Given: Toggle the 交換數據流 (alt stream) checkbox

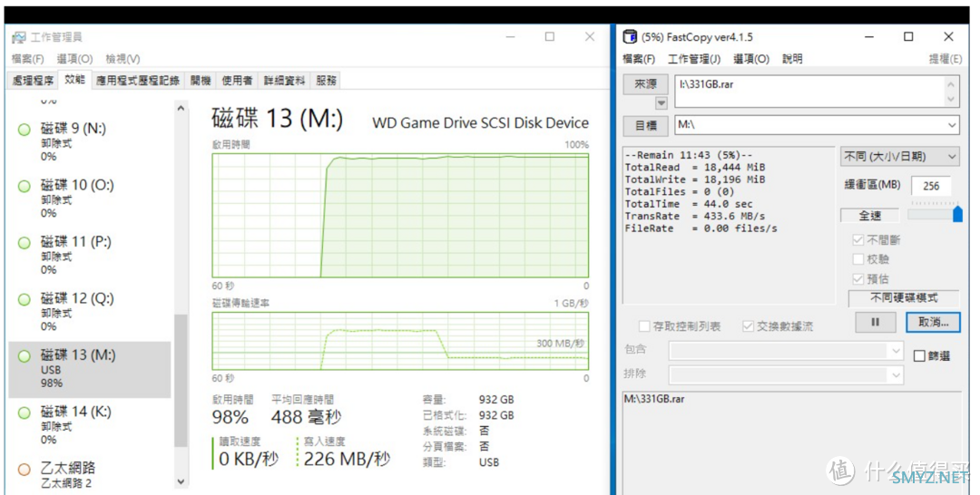Looking at the screenshot, I should 748,325.
